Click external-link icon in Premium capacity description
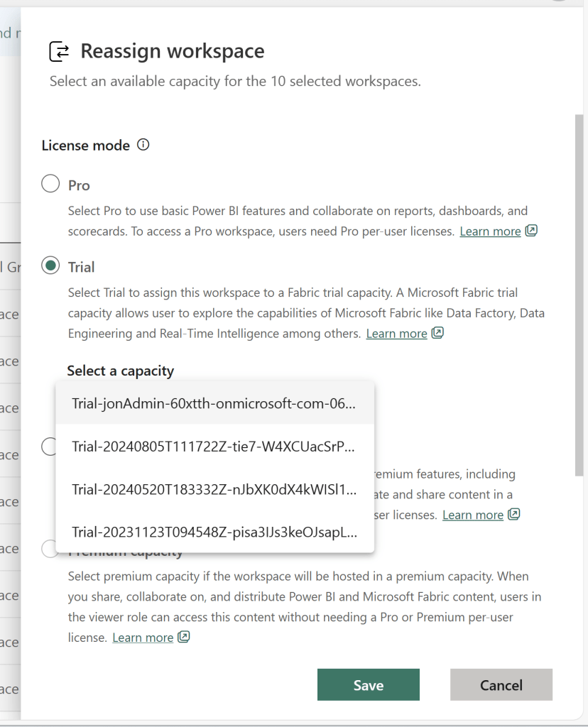The image size is (588, 727). click(x=183, y=637)
